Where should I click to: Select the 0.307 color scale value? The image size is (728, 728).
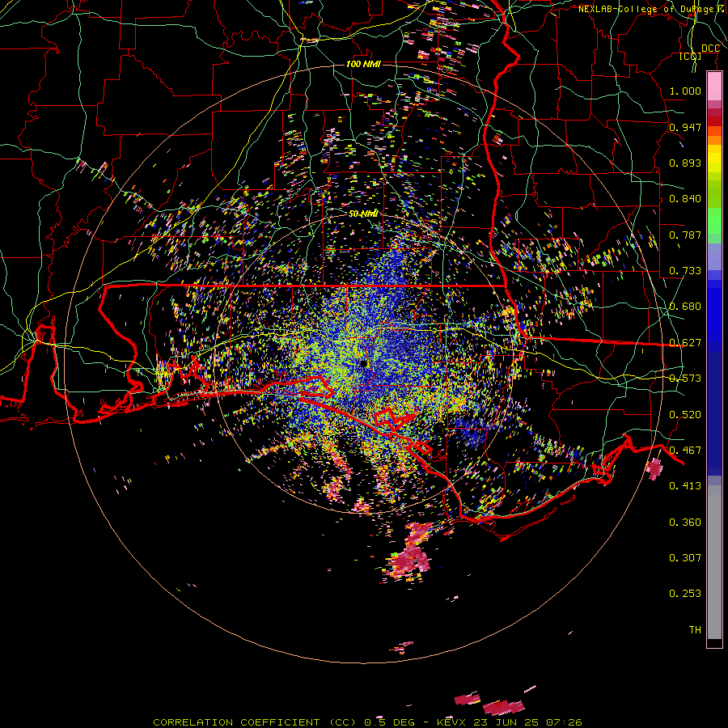685,557
